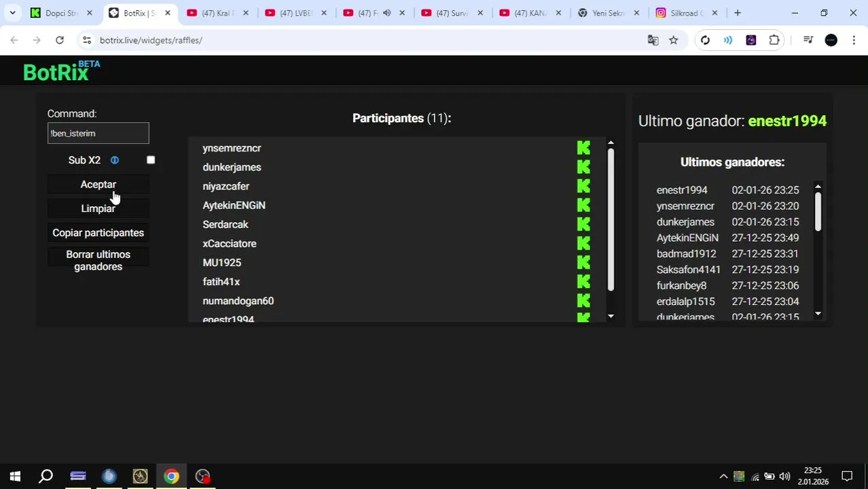The height and width of the screenshot is (489, 868).
Task: Click winners list scroll-down arrow
Action: pyautogui.click(x=818, y=314)
